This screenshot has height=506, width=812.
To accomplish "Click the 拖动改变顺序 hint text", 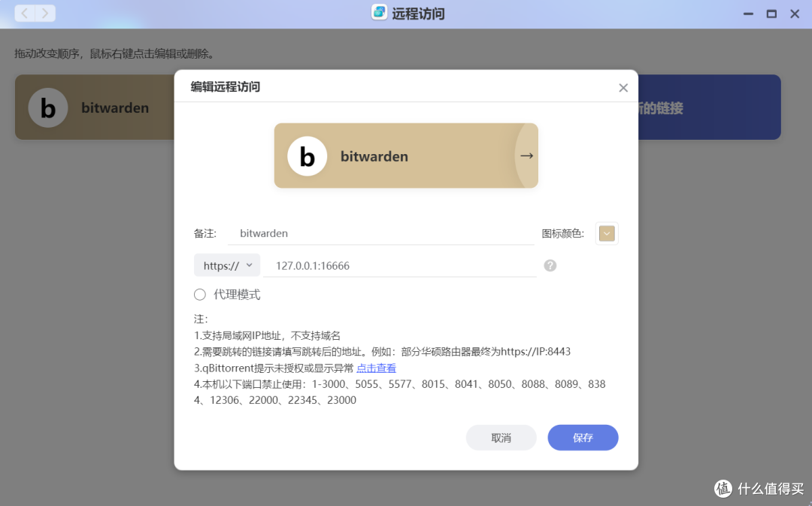I will coord(114,54).
